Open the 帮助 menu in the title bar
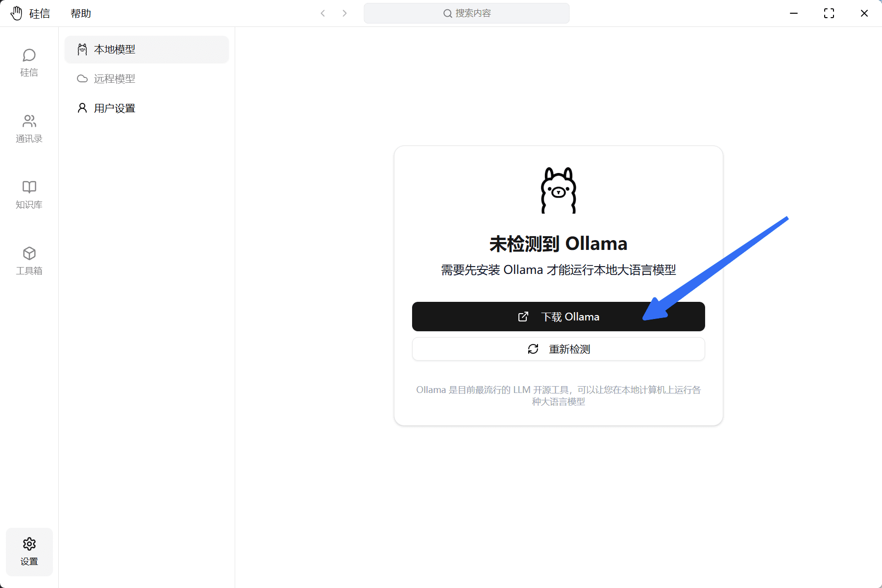Image resolution: width=882 pixels, height=588 pixels. 81,13
